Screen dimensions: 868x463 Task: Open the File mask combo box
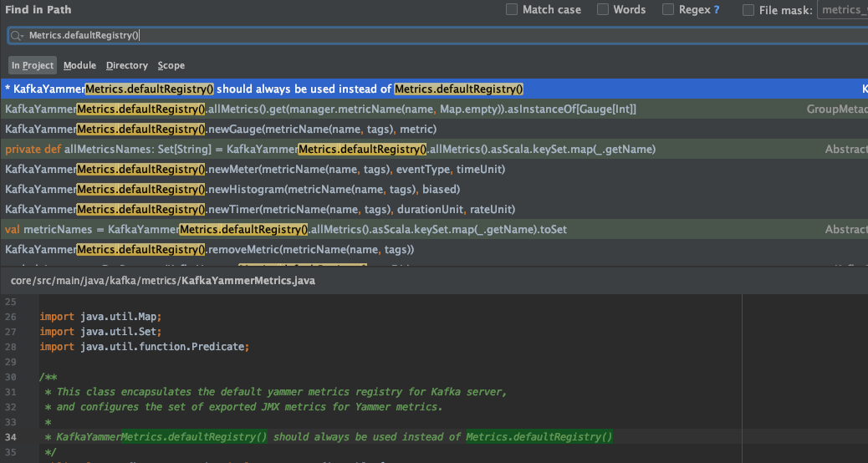pyautogui.click(x=841, y=10)
